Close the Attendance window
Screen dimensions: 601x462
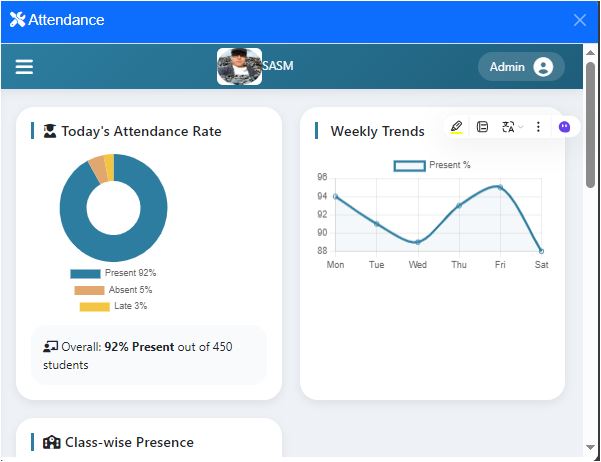(580, 20)
